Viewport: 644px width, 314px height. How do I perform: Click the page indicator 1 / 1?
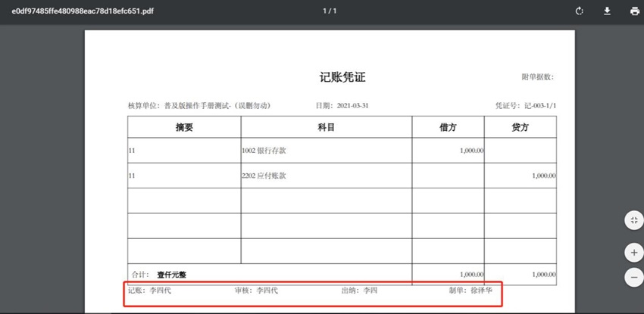click(x=330, y=11)
